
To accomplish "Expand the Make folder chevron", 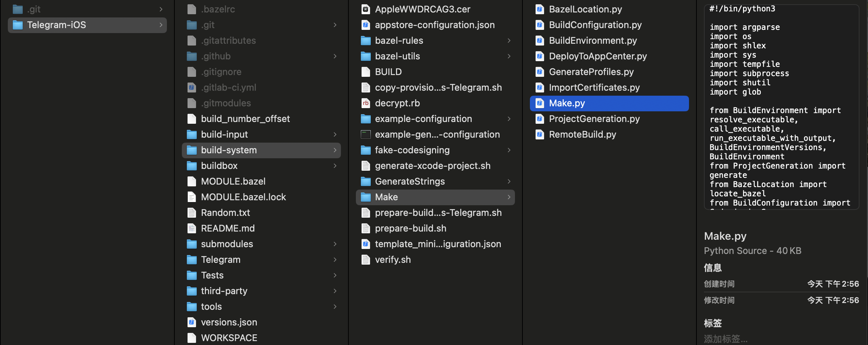I will point(509,197).
